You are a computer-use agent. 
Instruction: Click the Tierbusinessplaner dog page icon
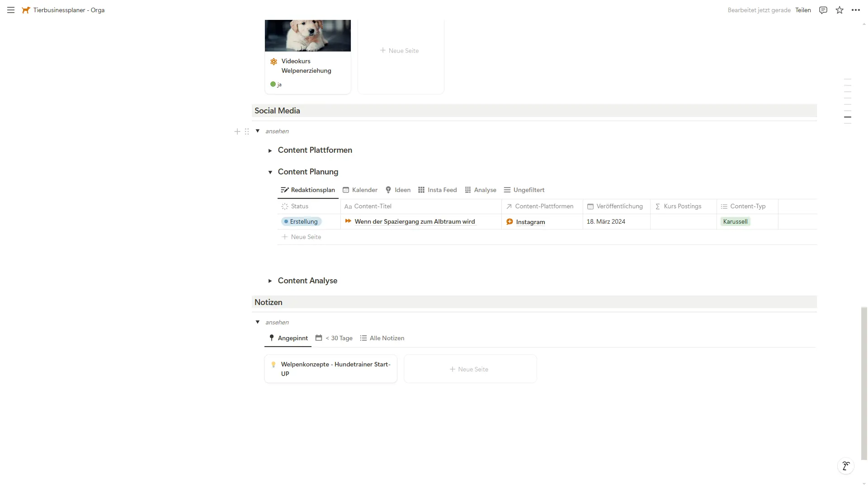click(26, 10)
